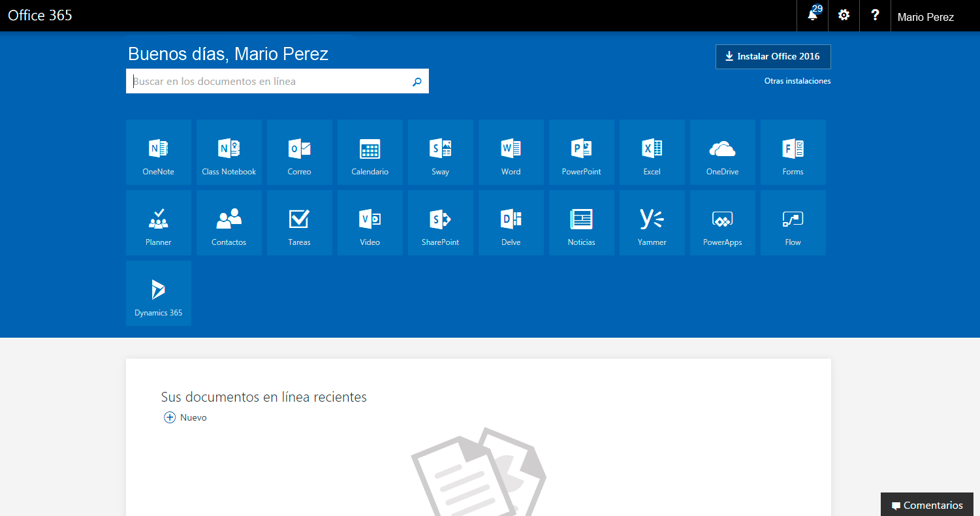Image resolution: width=980 pixels, height=516 pixels.
Task: Open the Mario Perez account menu
Action: 926,17
